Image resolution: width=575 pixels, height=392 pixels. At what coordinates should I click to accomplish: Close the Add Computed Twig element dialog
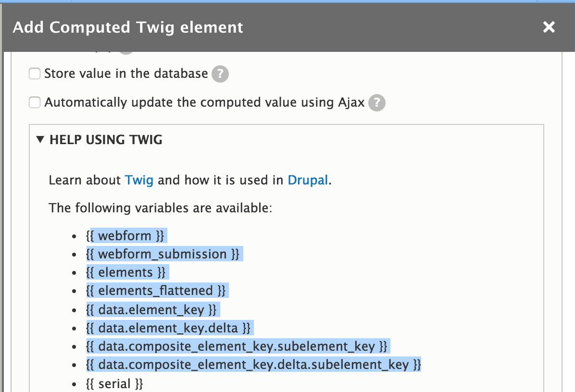click(x=549, y=27)
